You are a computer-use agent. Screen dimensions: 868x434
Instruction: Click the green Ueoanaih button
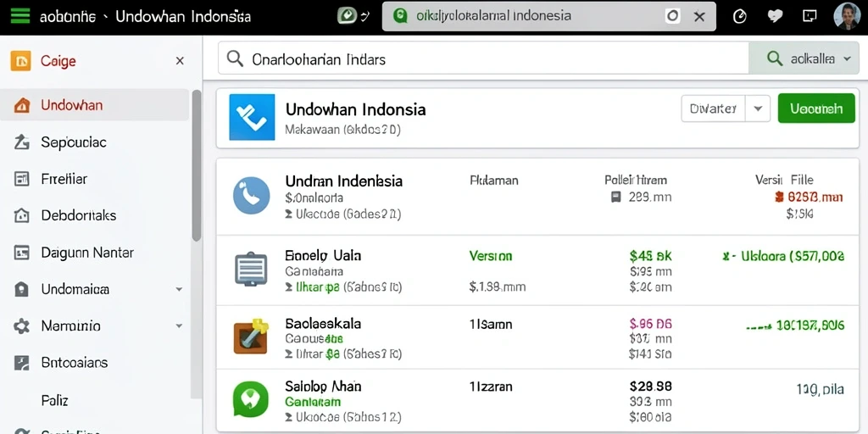click(x=816, y=108)
